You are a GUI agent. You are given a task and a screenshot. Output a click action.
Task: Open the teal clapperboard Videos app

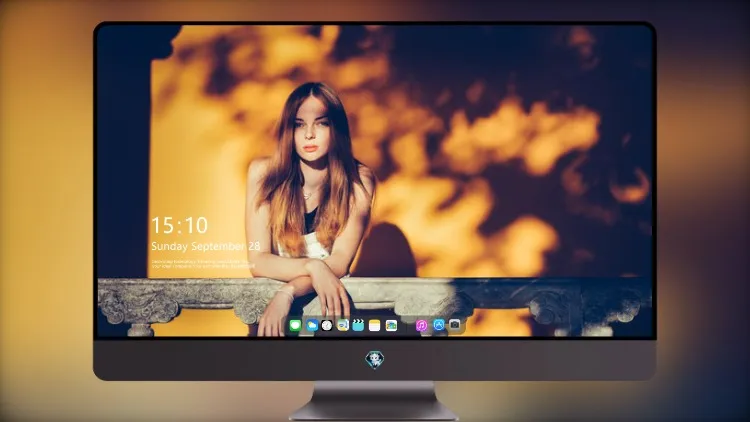[358, 326]
